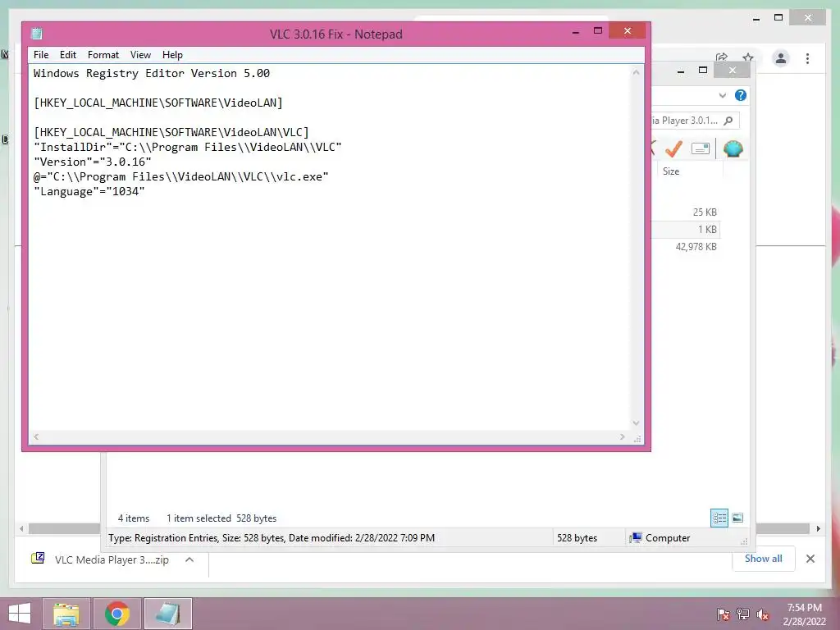Click the "[HKEY_LOCAL_MACHINE\SOFTWARE\VideoLAN\VLC]" line
This screenshot has width=840, height=630.
click(171, 132)
